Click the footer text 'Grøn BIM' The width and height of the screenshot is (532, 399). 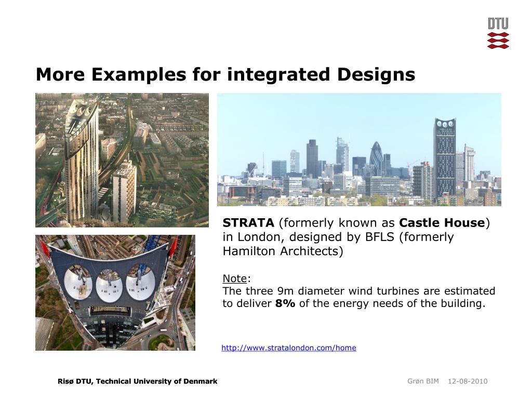[423, 381]
